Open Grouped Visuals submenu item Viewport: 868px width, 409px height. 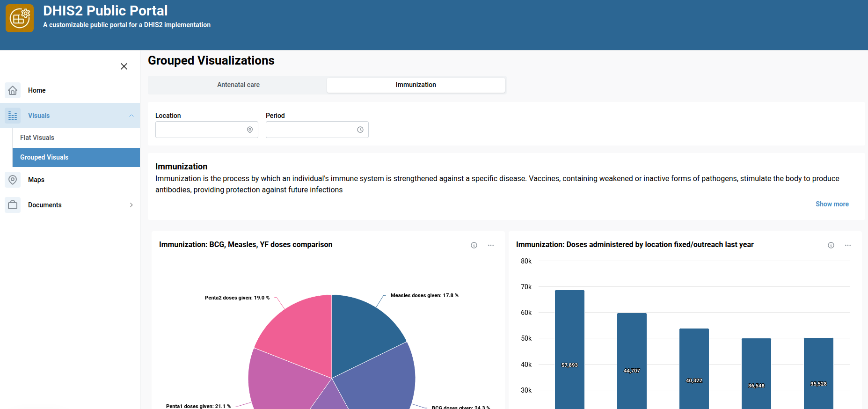pyautogui.click(x=76, y=157)
